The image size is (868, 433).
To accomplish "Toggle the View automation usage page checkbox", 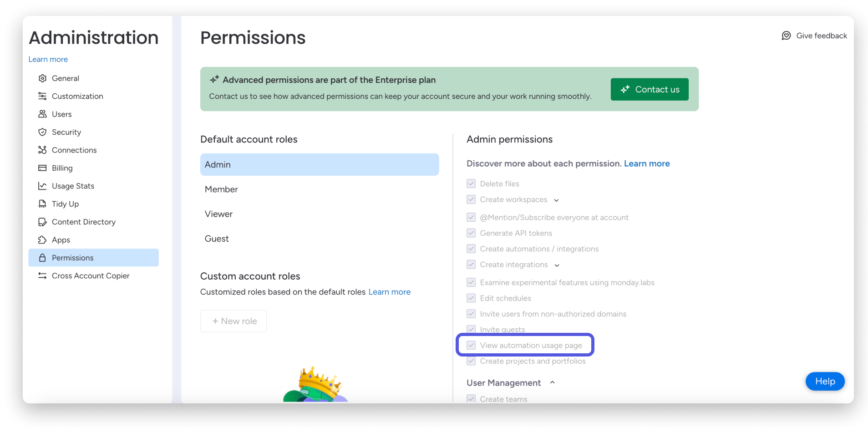I will tap(471, 345).
